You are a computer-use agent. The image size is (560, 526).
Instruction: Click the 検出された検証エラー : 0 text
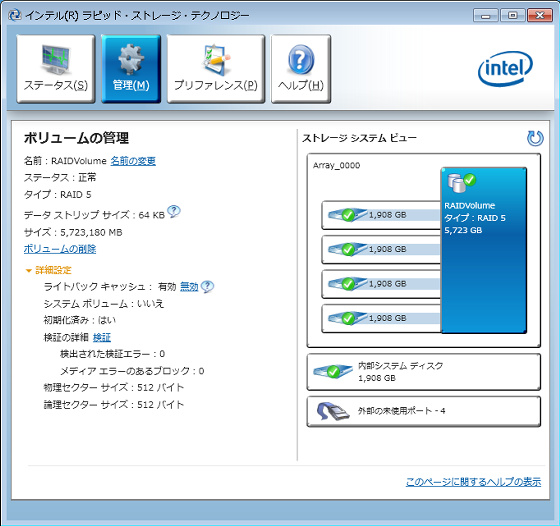pyautogui.click(x=112, y=354)
